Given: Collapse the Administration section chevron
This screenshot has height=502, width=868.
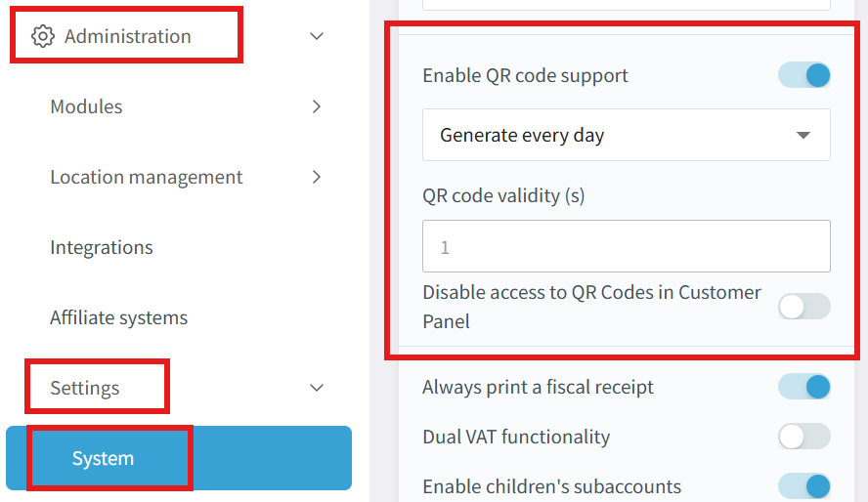Looking at the screenshot, I should (x=316, y=36).
